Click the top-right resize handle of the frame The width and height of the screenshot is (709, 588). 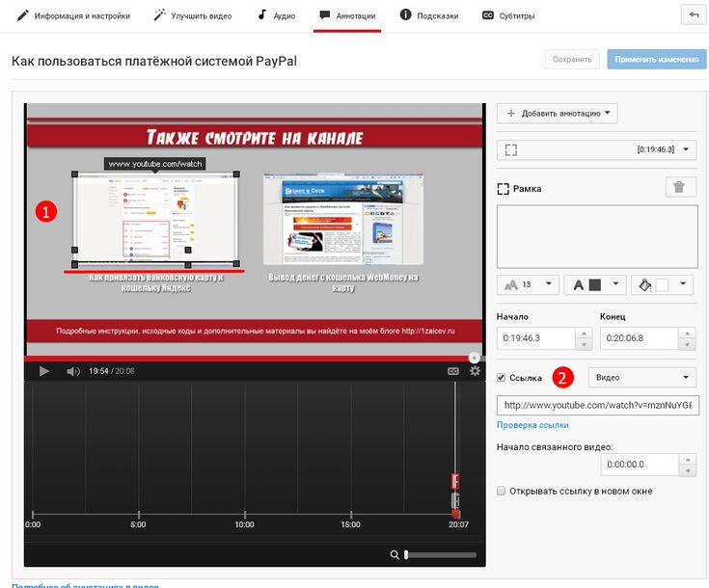(x=236, y=174)
